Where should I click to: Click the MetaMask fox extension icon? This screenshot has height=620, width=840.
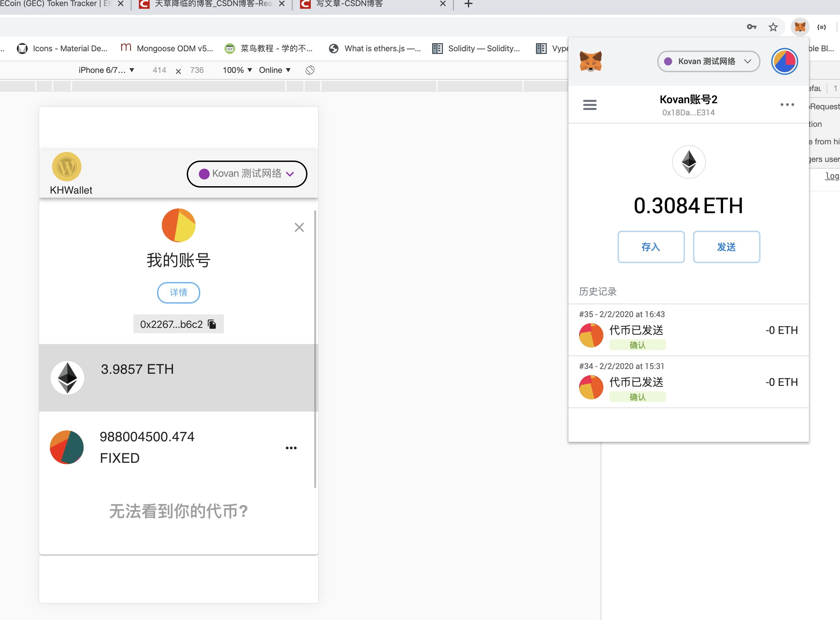[800, 27]
